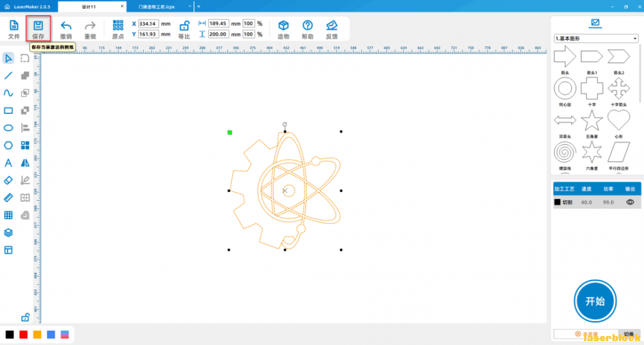The height and width of the screenshot is (345, 644).
Task: Pick the blue color swatch
Action: (x=51, y=334)
